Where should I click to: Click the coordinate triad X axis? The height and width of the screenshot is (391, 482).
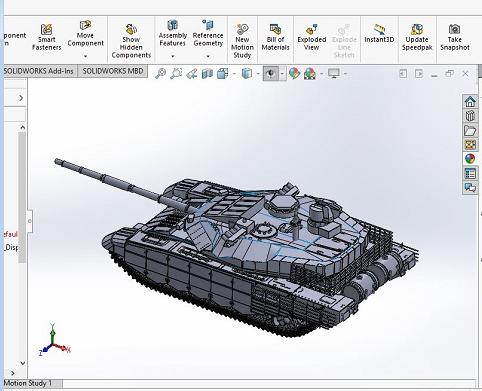pyautogui.click(x=63, y=348)
